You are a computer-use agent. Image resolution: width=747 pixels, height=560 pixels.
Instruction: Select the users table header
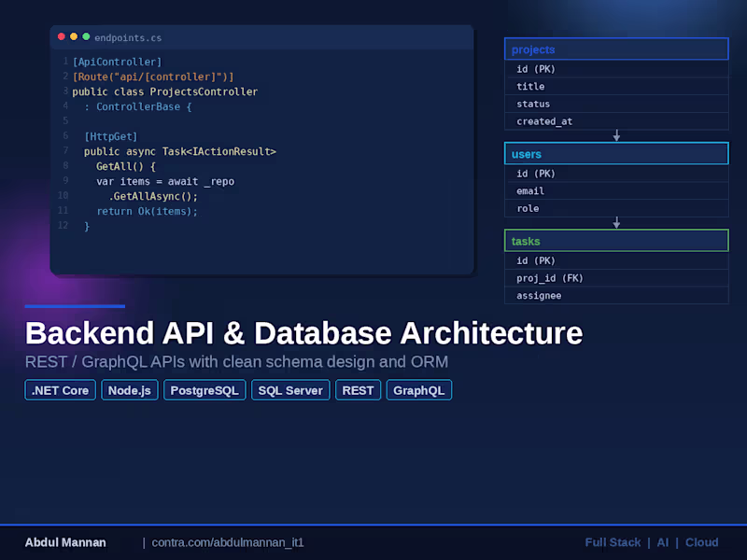616,153
